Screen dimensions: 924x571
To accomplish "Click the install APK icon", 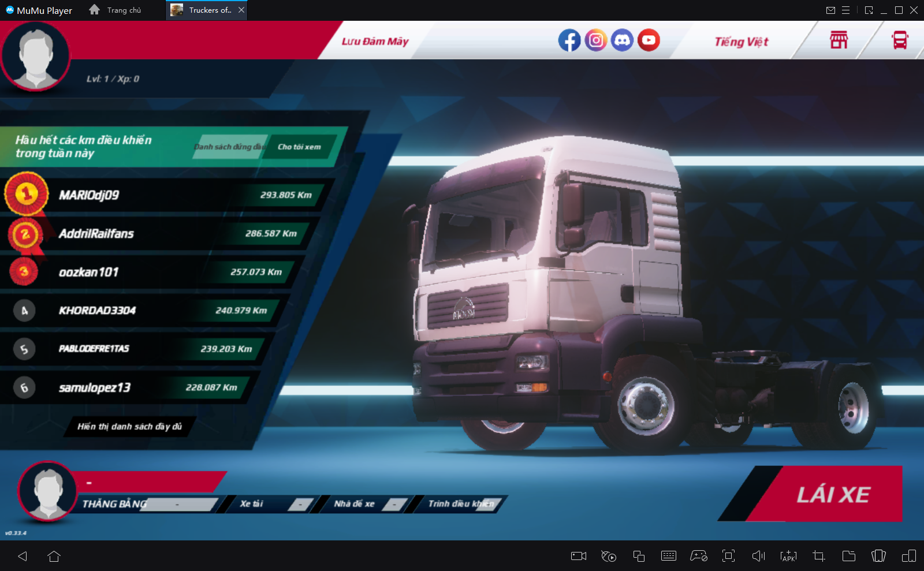I will pos(788,556).
